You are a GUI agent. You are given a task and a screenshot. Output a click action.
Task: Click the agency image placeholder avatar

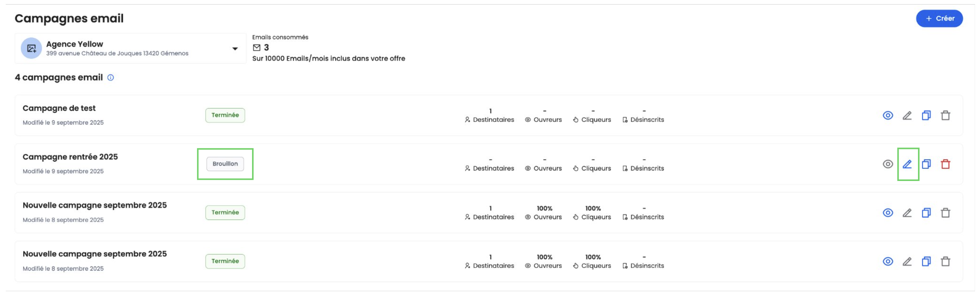(x=31, y=48)
